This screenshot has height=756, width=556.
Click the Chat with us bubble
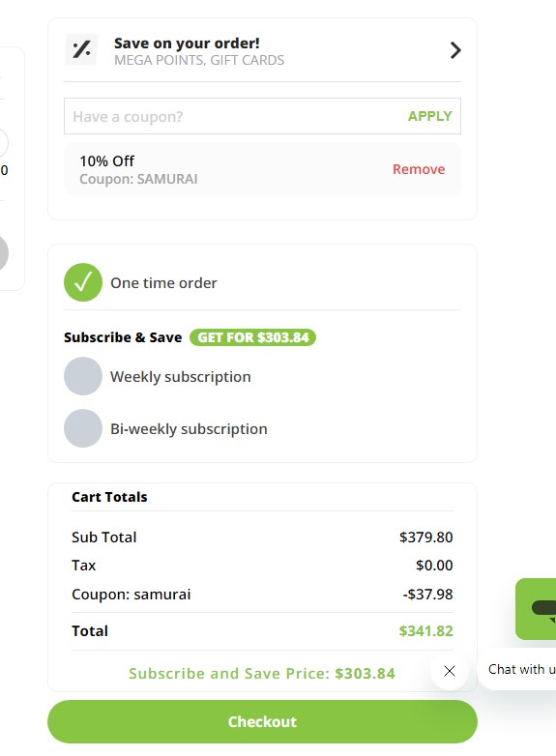tap(518, 669)
